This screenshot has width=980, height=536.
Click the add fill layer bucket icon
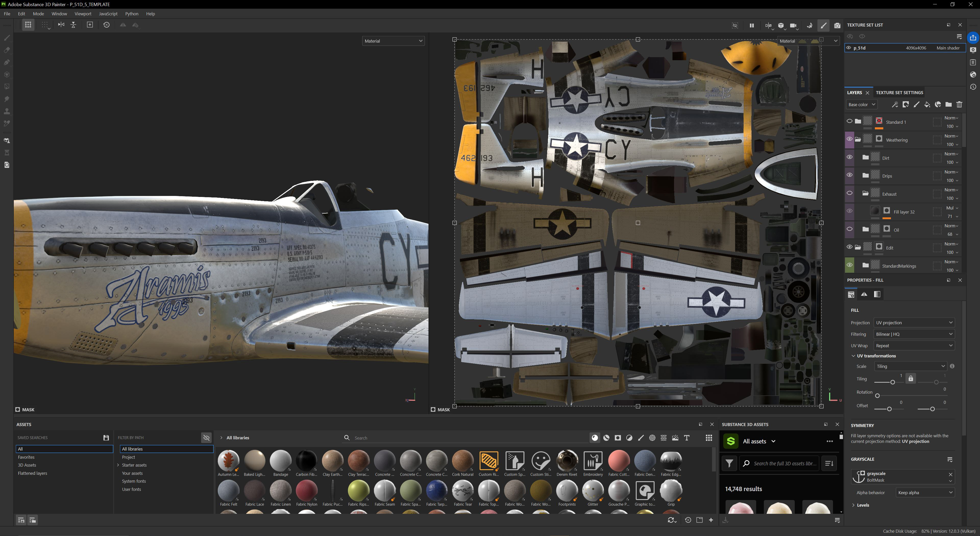click(x=927, y=105)
